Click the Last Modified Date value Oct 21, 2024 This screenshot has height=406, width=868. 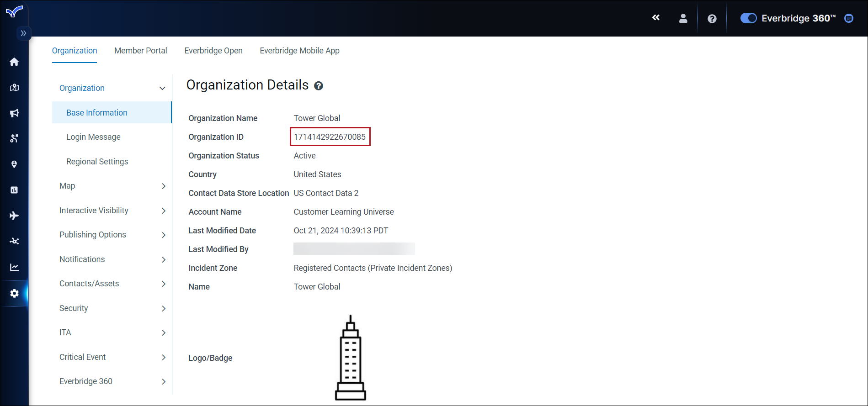341,231
